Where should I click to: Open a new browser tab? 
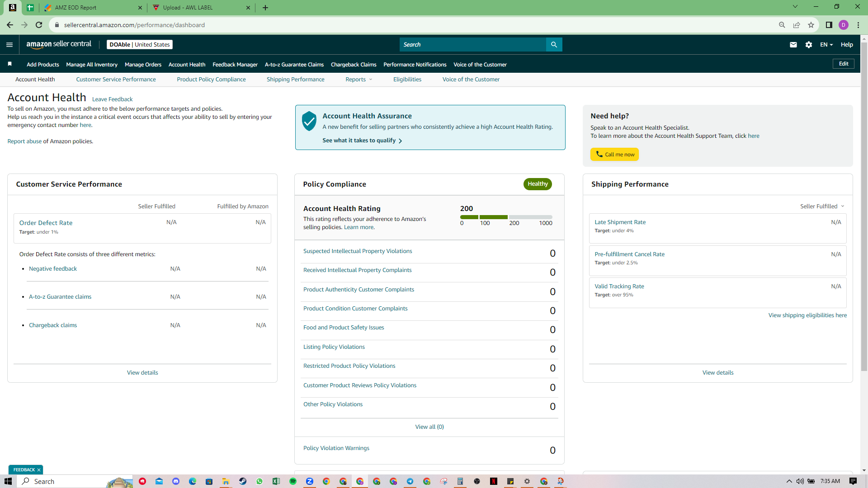pyautogui.click(x=265, y=8)
